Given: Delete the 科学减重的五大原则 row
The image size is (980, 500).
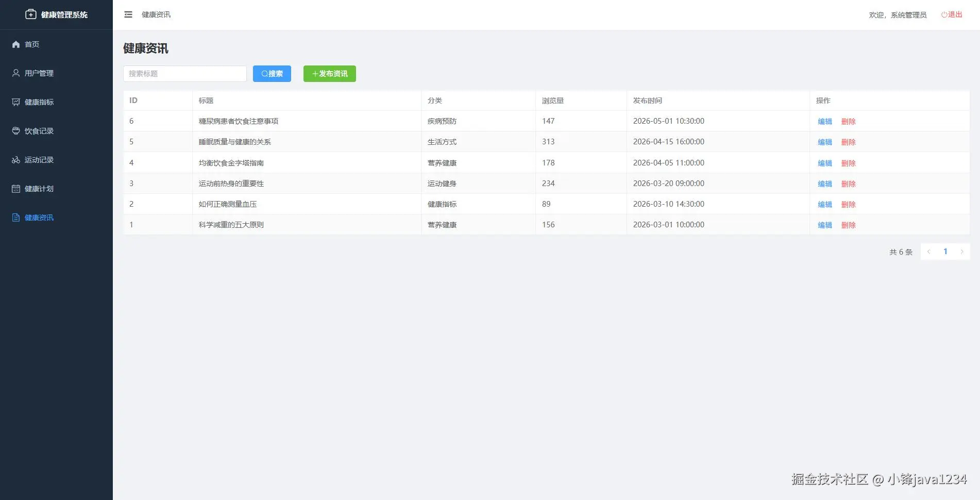Looking at the screenshot, I should pos(849,225).
